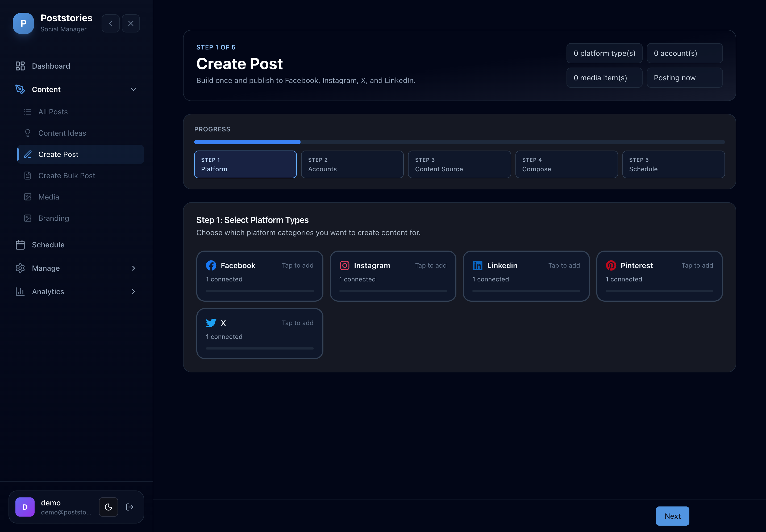Open Dashboard from the sidebar
This screenshot has width=766, height=532.
76,66
